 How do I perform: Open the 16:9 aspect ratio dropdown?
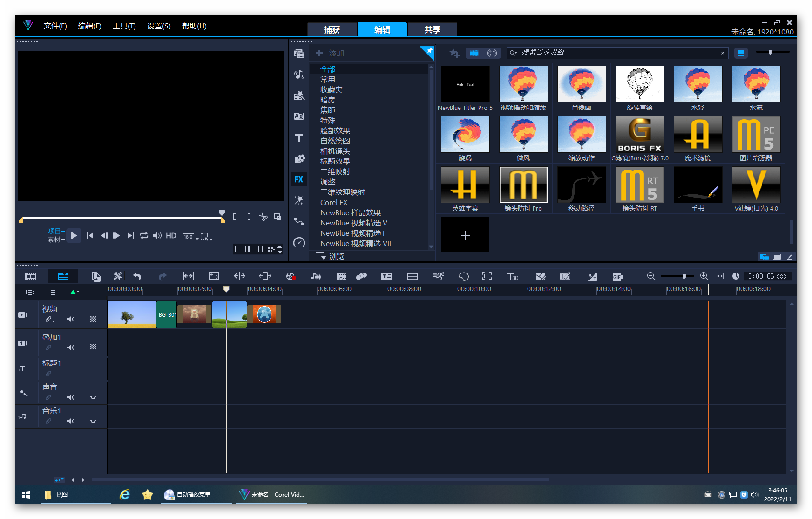click(190, 237)
